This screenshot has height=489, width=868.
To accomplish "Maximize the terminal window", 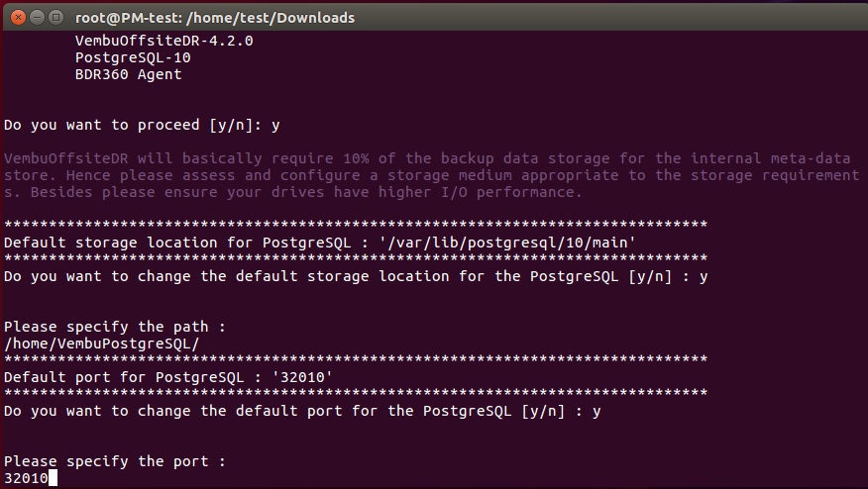I will (x=55, y=17).
